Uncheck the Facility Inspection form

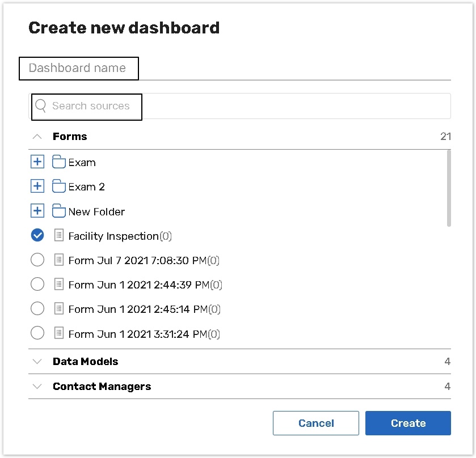coord(37,235)
